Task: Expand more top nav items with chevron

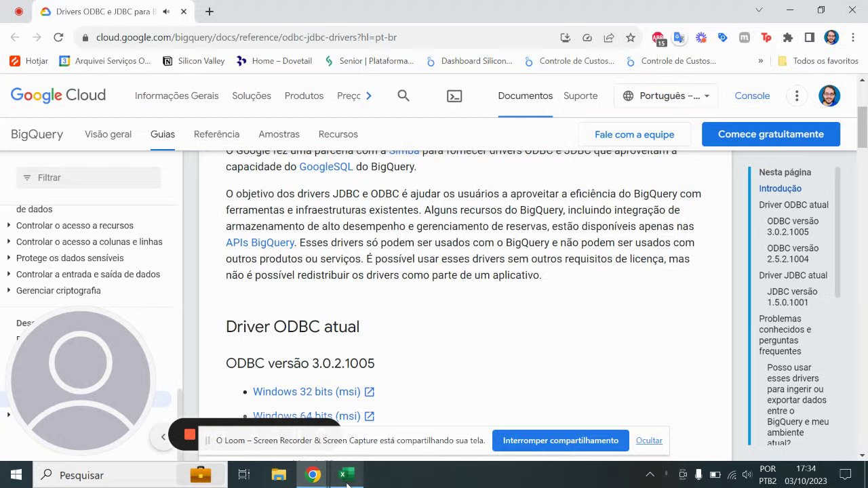Action: (x=368, y=96)
